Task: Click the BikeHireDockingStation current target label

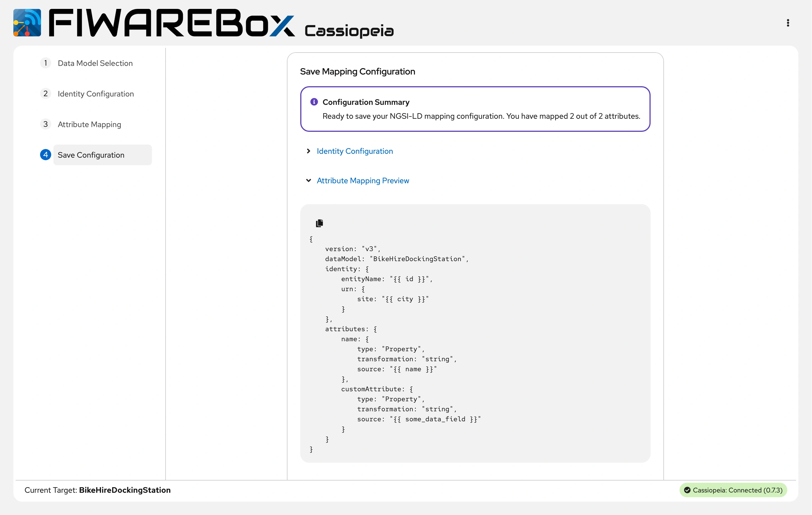Action: [125, 490]
